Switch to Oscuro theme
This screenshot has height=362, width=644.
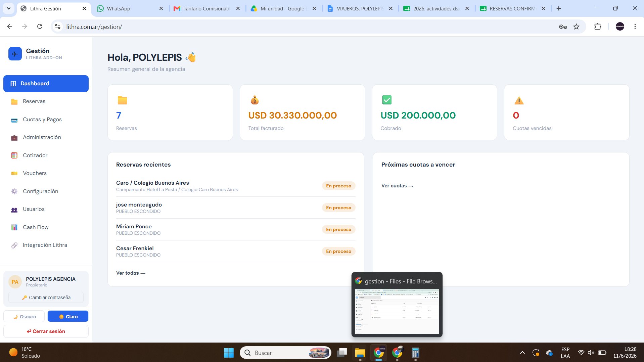tap(24, 316)
